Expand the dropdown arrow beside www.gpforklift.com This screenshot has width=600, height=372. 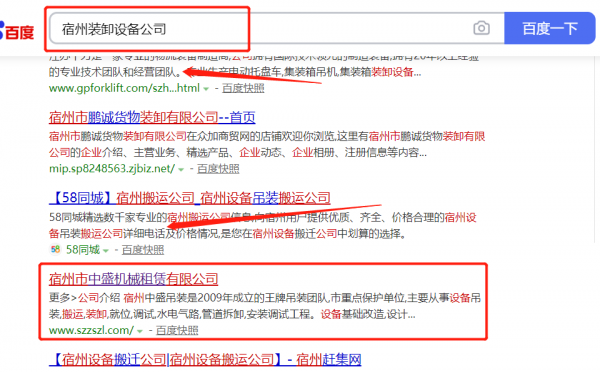tap(206, 89)
